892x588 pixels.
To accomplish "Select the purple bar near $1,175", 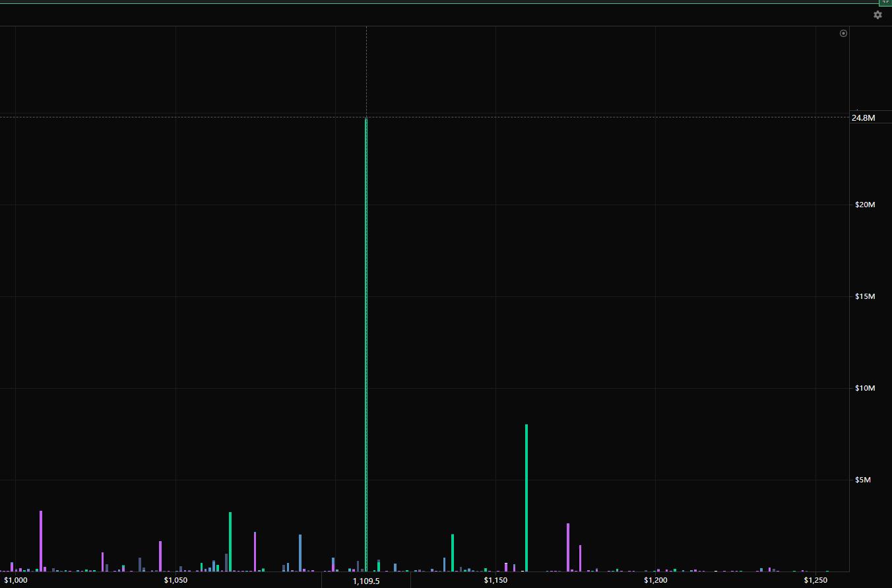I will tap(568, 554).
